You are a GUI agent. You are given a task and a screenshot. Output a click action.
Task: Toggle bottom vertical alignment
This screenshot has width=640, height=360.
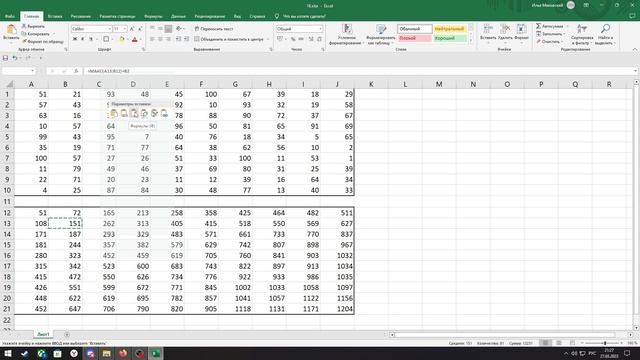pyautogui.click(x=168, y=29)
